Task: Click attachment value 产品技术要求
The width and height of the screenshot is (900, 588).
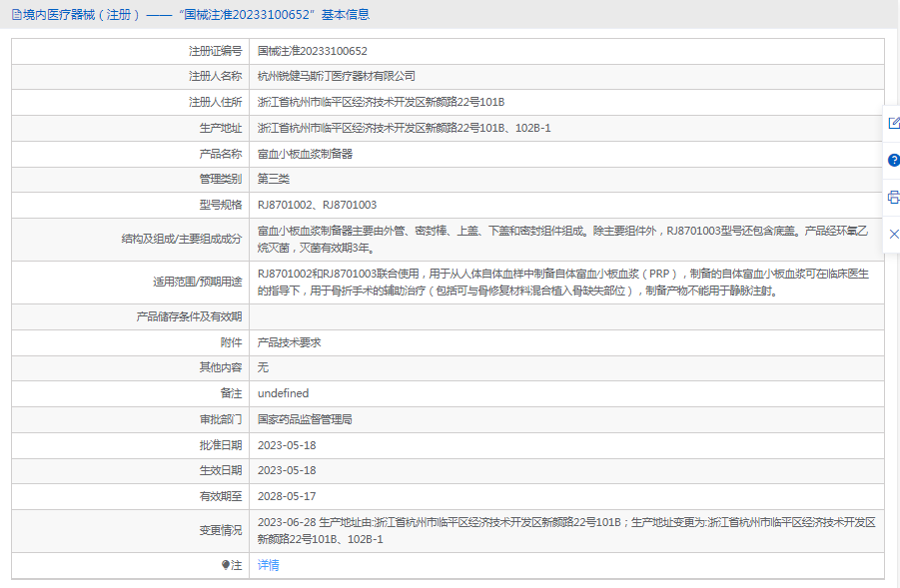Action: pos(289,342)
